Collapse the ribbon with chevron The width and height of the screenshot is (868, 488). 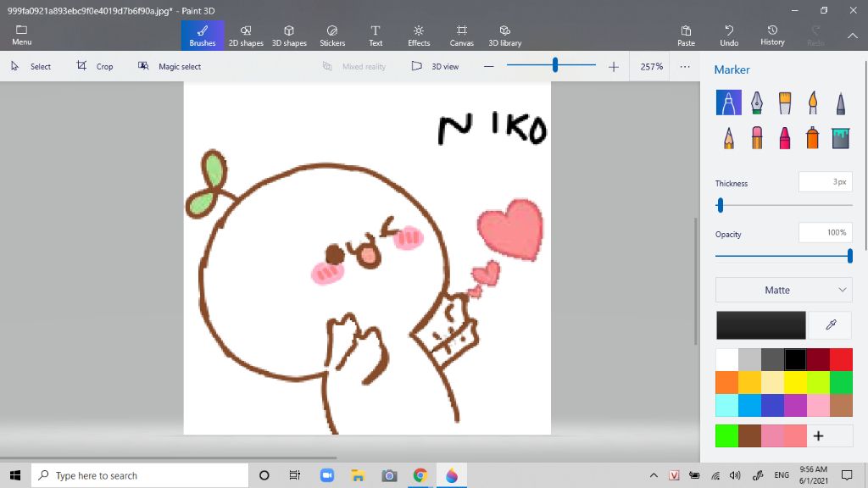click(853, 36)
